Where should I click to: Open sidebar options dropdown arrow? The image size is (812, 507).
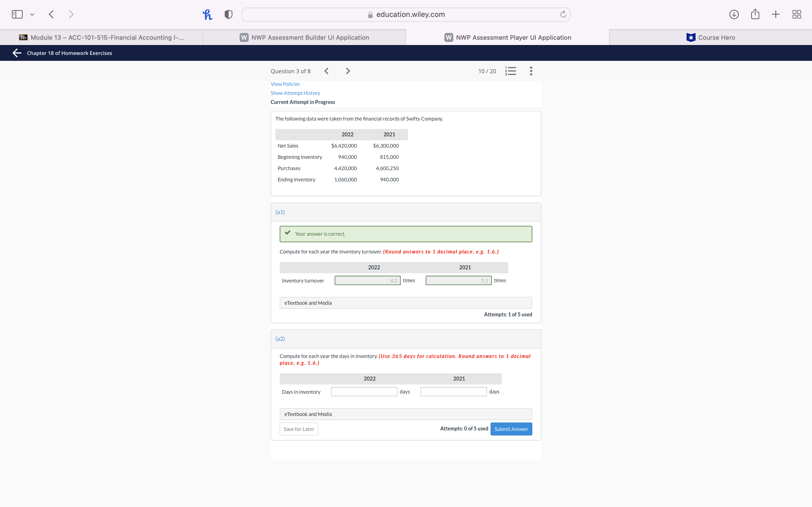tap(32, 14)
